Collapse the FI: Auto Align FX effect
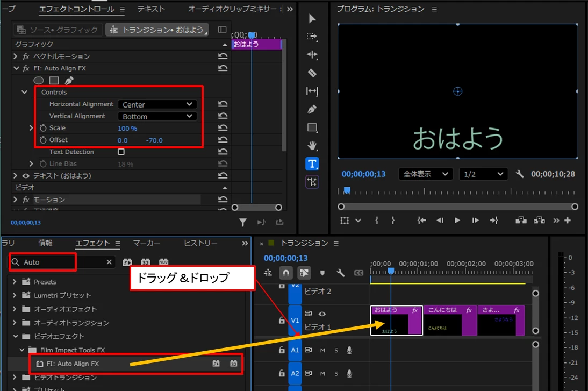Screen dimensions: 588x391 (16, 68)
